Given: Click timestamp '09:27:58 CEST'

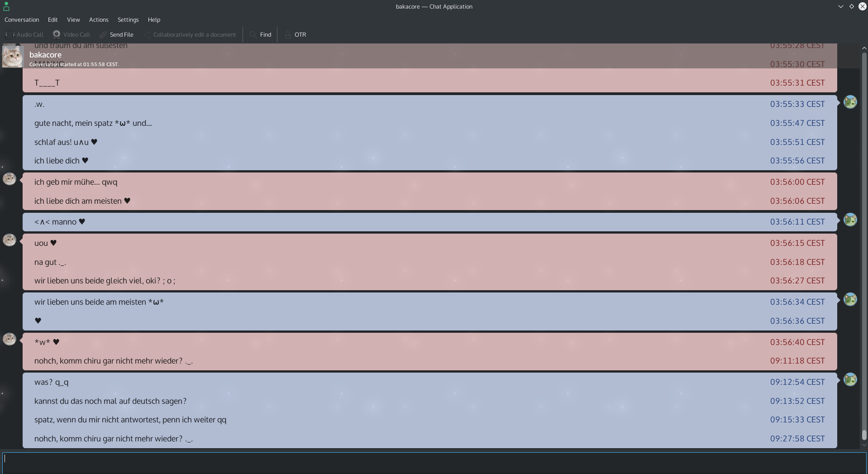Looking at the screenshot, I should (797, 439).
